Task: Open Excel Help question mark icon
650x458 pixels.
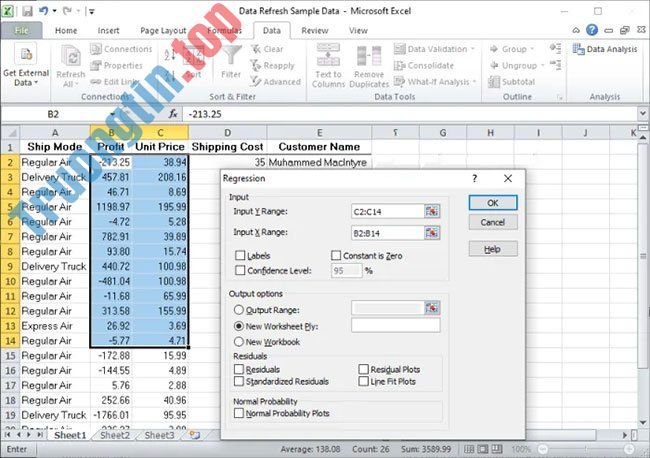Action: coord(592,30)
